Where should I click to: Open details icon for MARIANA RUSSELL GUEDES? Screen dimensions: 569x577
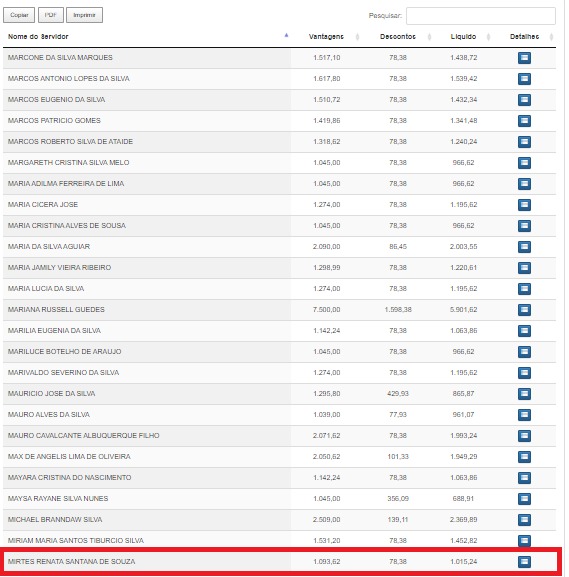(524, 310)
